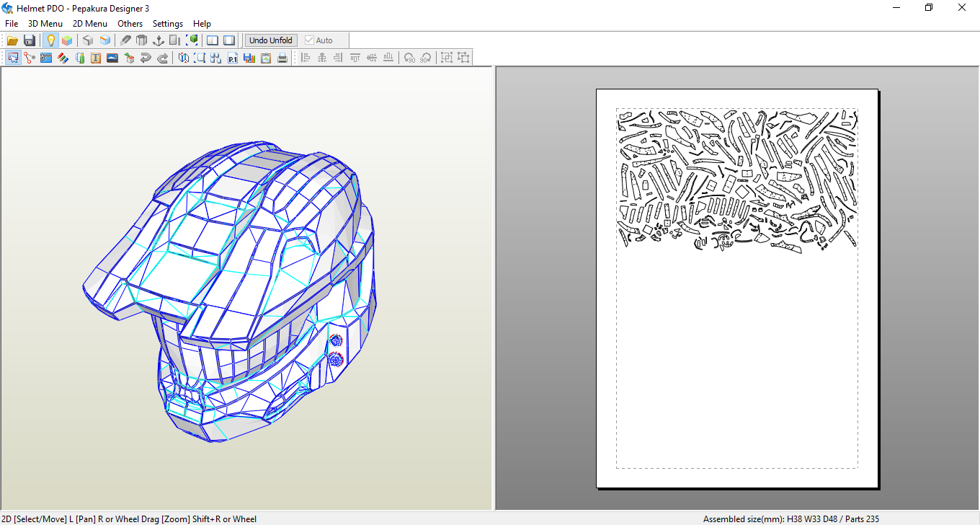The width and height of the screenshot is (980, 525).
Task: Click the align horizontal center icon
Action: point(321,58)
